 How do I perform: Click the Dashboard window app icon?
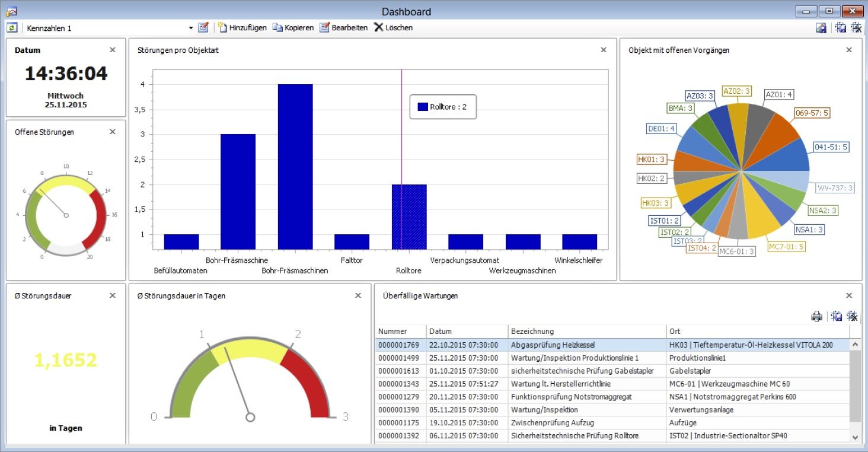[x=11, y=11]
